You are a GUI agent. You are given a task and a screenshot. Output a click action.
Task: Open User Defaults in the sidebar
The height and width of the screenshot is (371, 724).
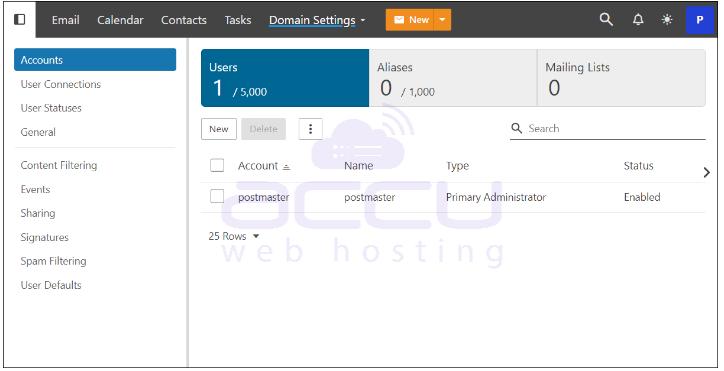click(51, 285)
